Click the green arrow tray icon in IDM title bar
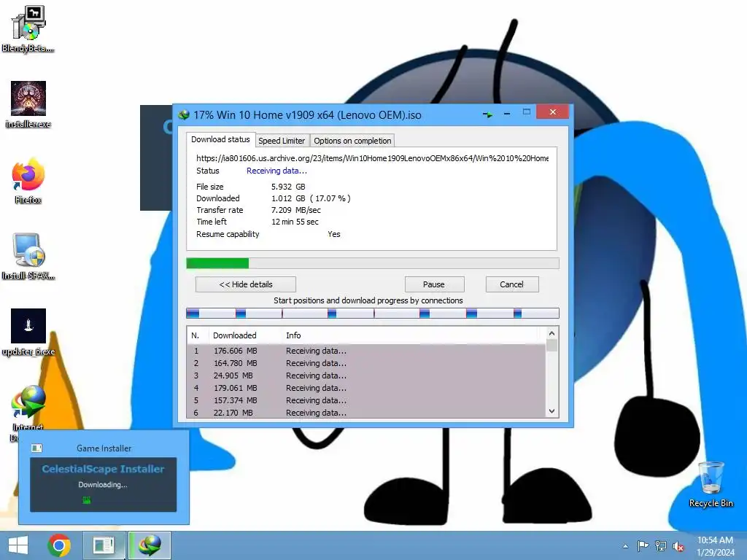Image resolution: width=747 pixels, height=560 pixels. pos(487,114)
